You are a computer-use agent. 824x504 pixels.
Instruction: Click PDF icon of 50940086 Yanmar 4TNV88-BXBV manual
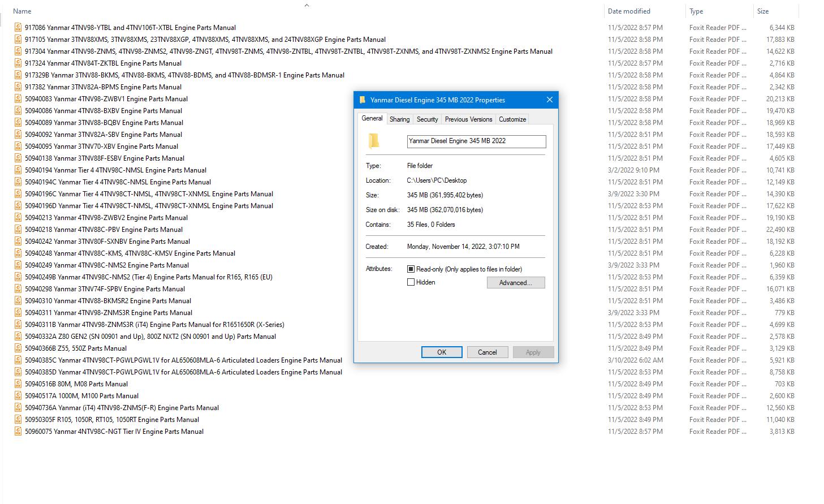click(x=18, y=110)
